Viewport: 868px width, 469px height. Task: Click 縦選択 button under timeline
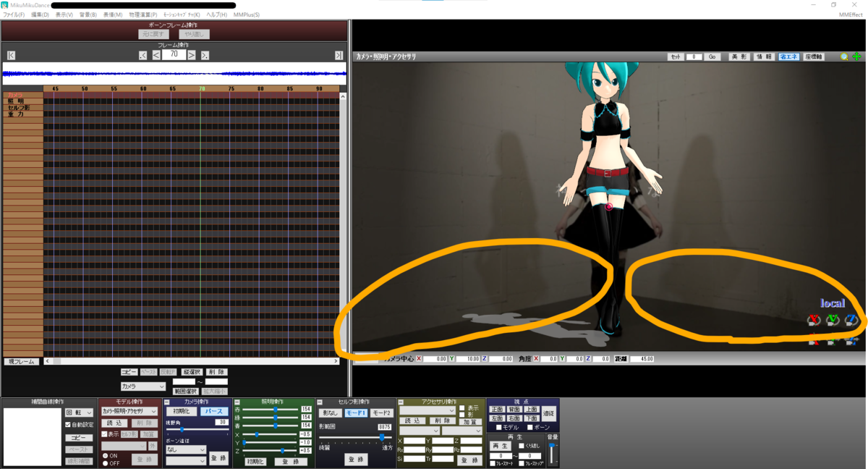click(x=190, y=371)
